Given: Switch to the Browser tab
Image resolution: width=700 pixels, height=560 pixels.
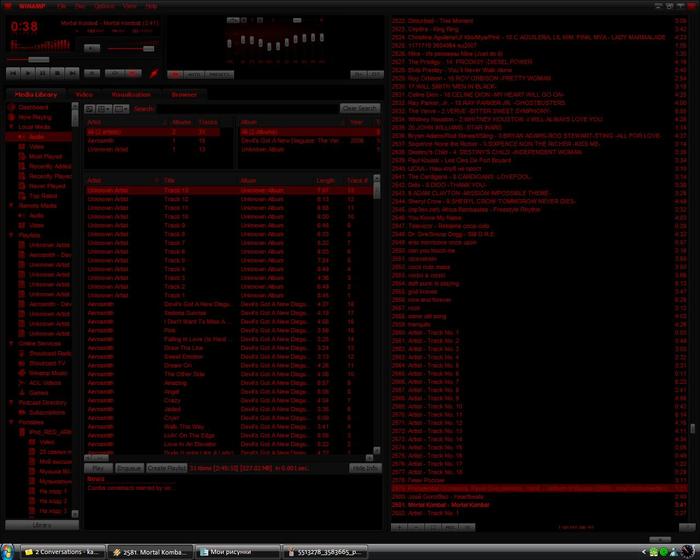Looking at the screenshot, I should (184, 95).
